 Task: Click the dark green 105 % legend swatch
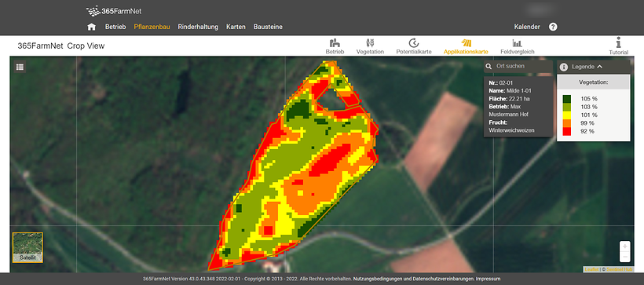[567, 99]
